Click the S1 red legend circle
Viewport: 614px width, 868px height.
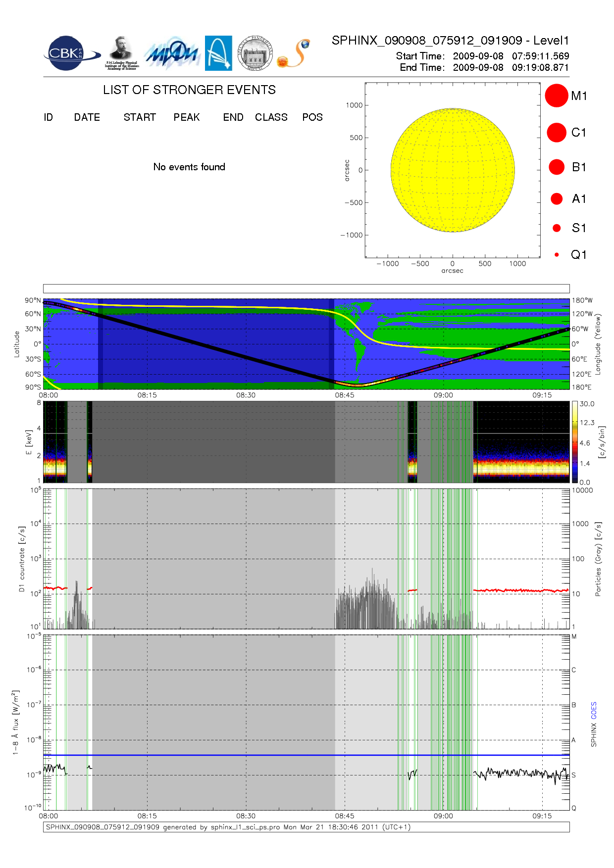557,228
